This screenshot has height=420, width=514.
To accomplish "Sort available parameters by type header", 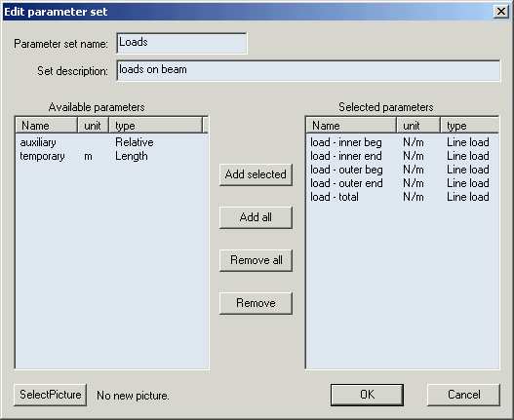I will 156,126.
